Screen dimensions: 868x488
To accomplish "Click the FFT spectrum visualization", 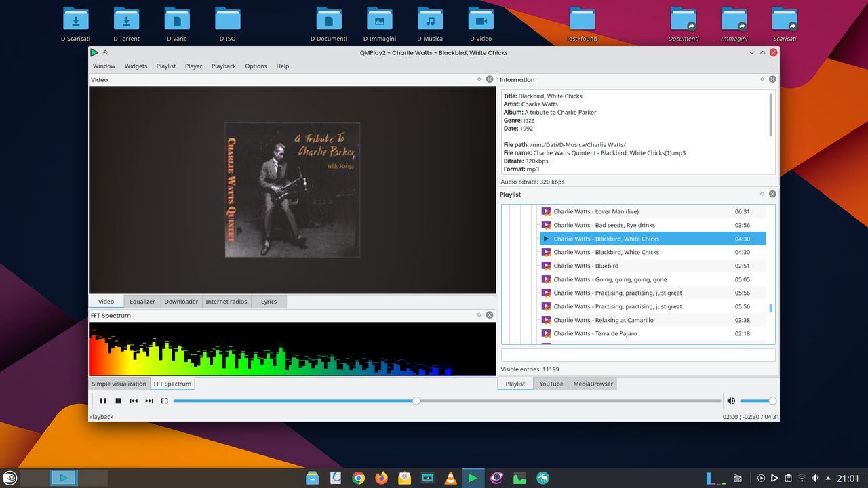I will click(x=292, y=348).
